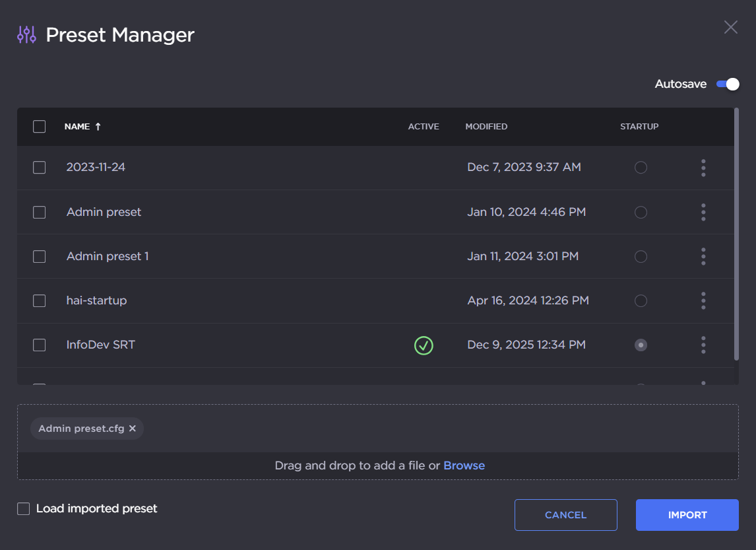
Task: Remove the Admin preset.cfg file chip
Action: pos(133,429)
